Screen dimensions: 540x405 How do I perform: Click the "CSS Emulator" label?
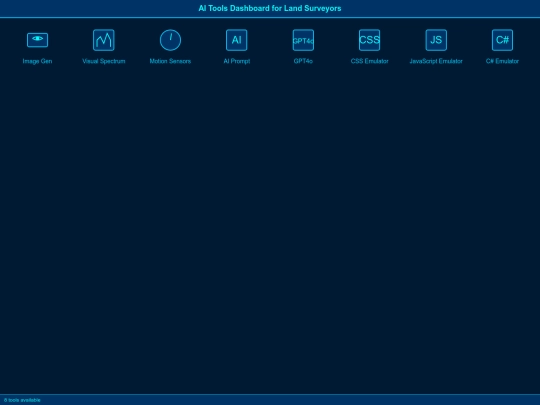(370, 61)
